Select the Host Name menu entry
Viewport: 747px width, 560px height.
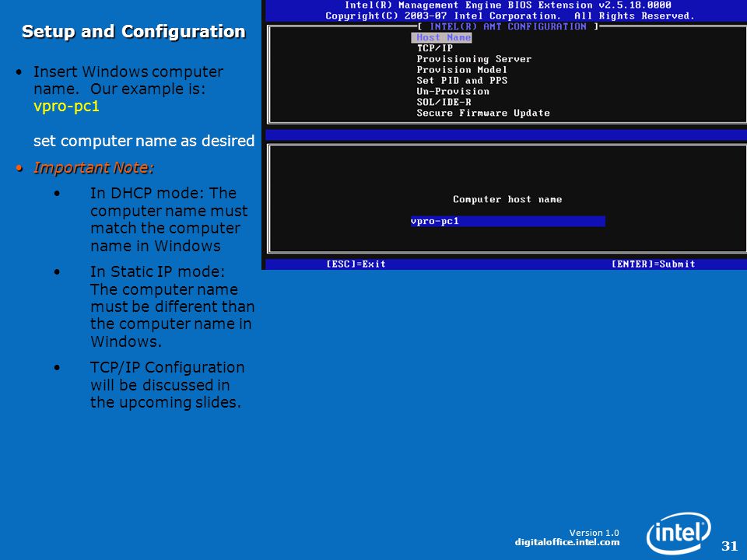coord(442,37)
